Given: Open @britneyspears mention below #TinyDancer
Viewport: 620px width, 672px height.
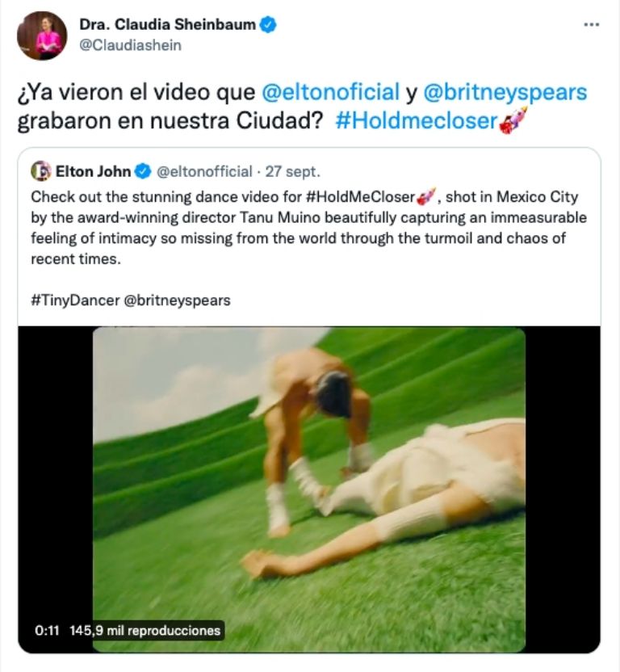Looking at the screenshot, I should pyautogui.click(x=177, y=300).
